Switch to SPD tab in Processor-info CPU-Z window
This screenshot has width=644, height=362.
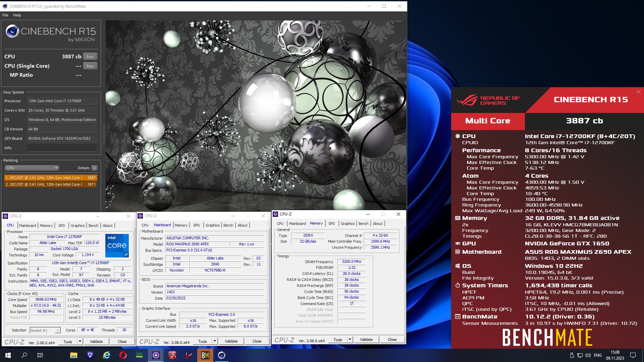(x=62, y=226)
